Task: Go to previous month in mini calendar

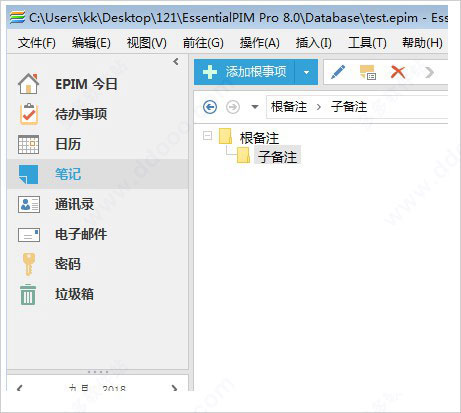Action: [20, 388]
